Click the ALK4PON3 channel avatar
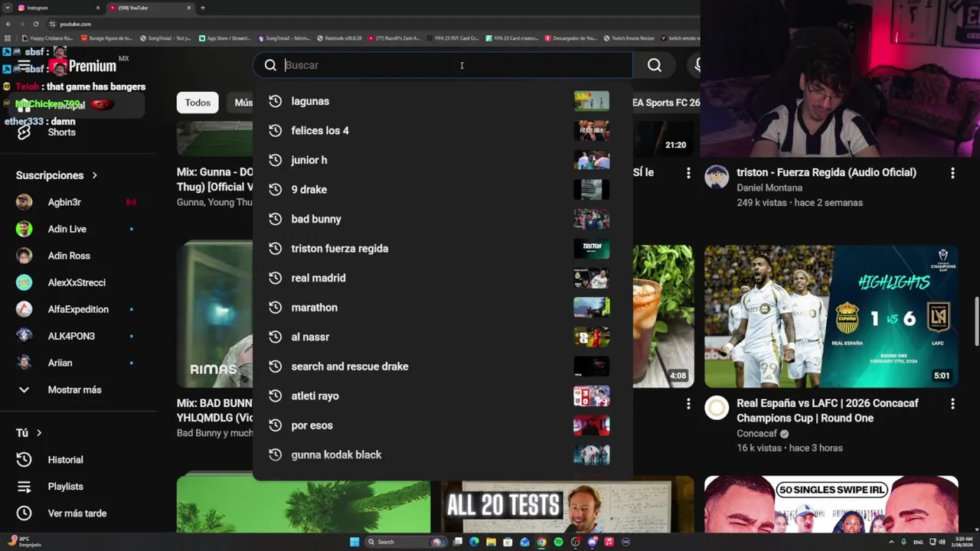This screenshot has height=551, width=980. (24, 336)
